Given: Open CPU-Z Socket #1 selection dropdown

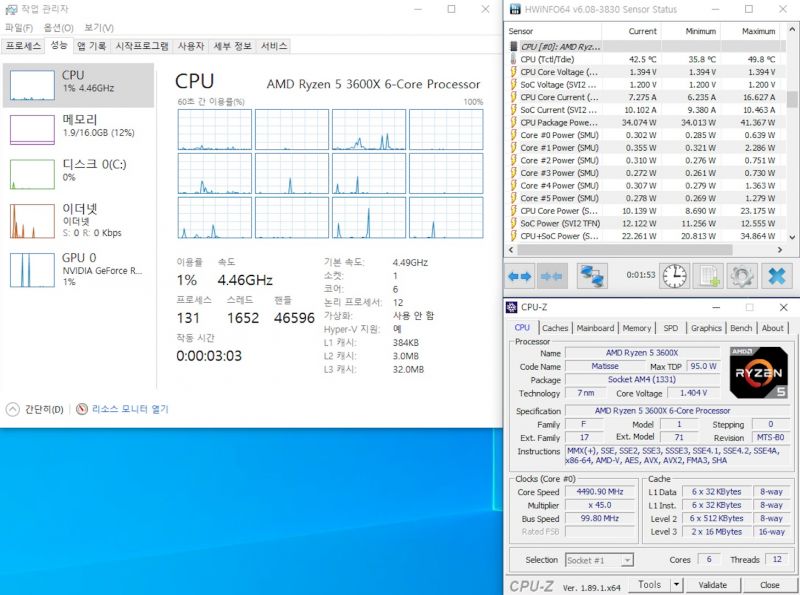Looking at the screenshot, I should (599, 560).
